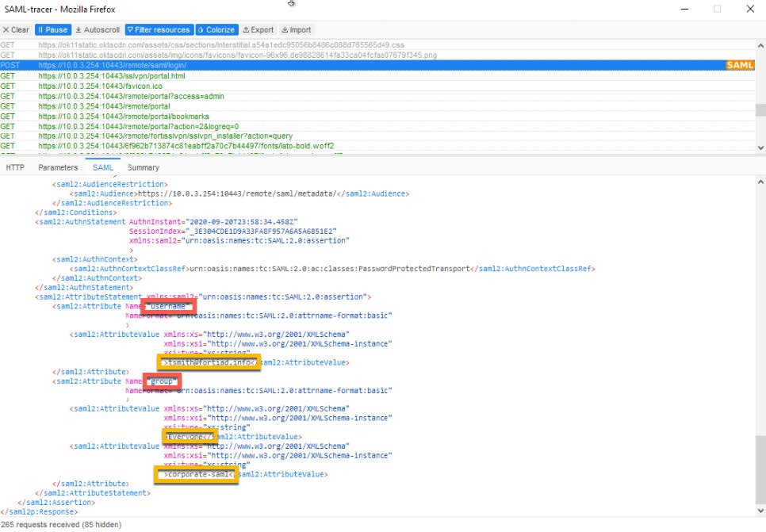Open the Summary tab
This screenshot has height=532, width=766.
143,167
